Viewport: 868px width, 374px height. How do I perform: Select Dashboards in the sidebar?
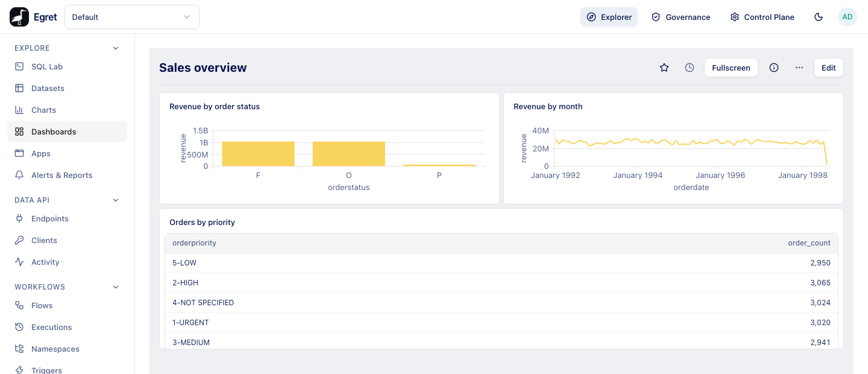(x=67, y=132)
